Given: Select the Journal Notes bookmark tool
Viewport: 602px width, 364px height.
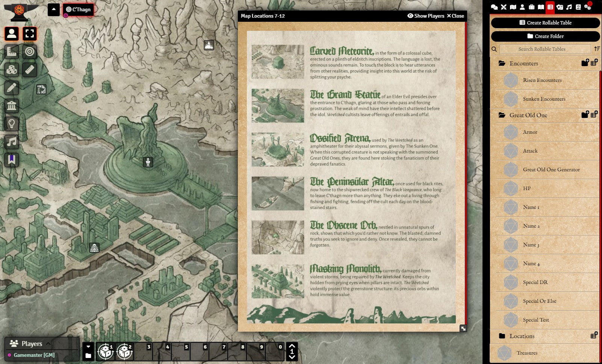Looking at the screenshot, I should 12,160.
